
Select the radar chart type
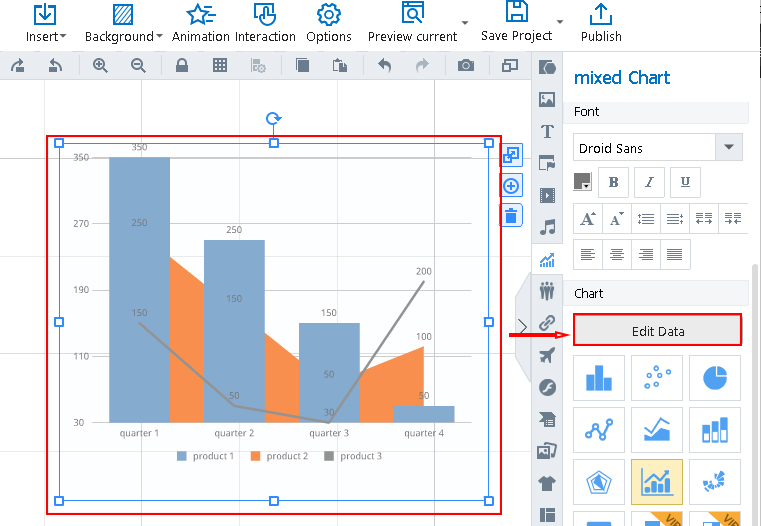point(599,482)
